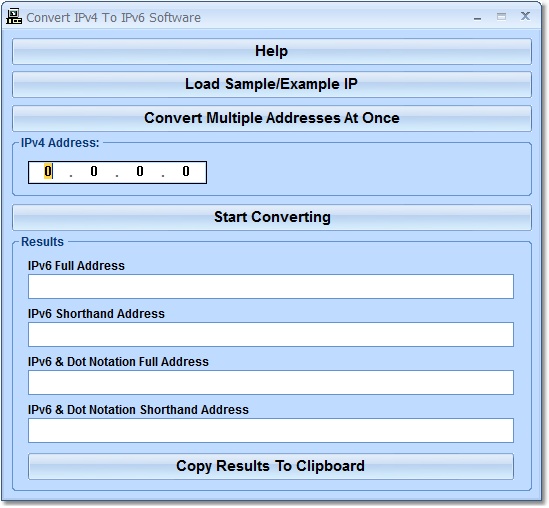Image resolution: width=549 pixels, height=508 pixels.
Task: Select third octet of IPv4 address
Action: pyautogui.click(x=140, y=172)
